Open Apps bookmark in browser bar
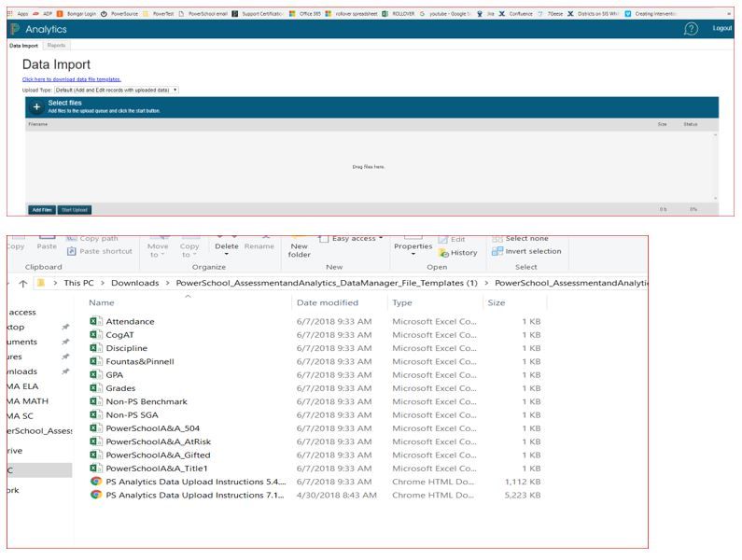Viewport: 742px width, 560px height. [x=19, y=14]
